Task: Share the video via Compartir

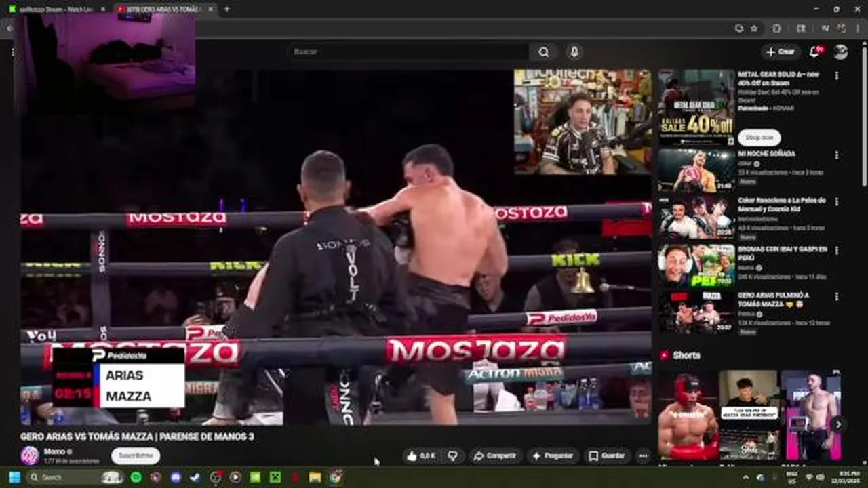Action: [x=495, y=456]
